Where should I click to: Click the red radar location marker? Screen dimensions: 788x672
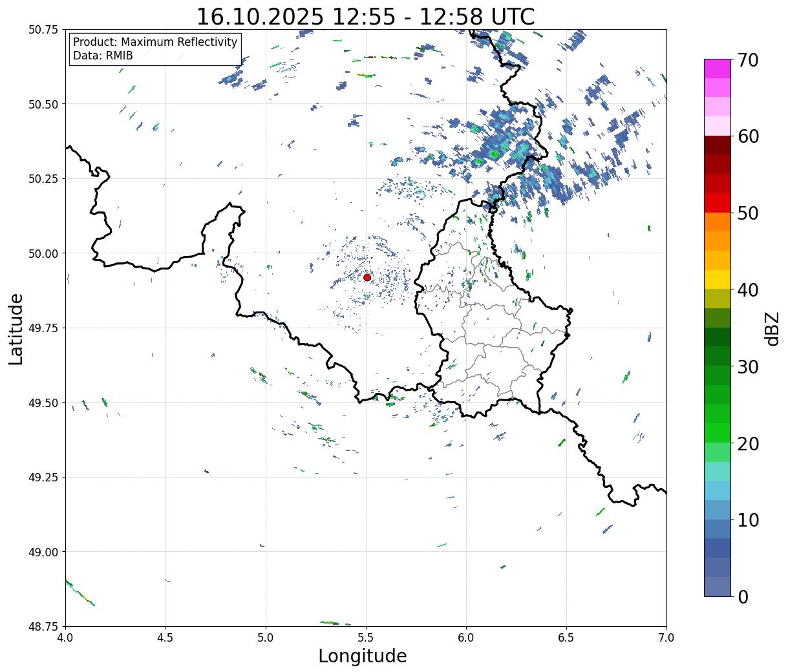[367, 277]
